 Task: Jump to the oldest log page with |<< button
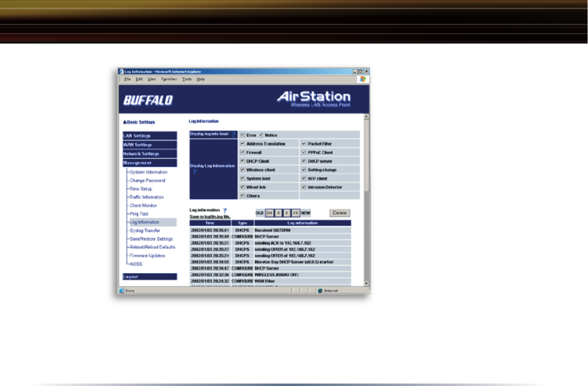click(x=269, y=213)
